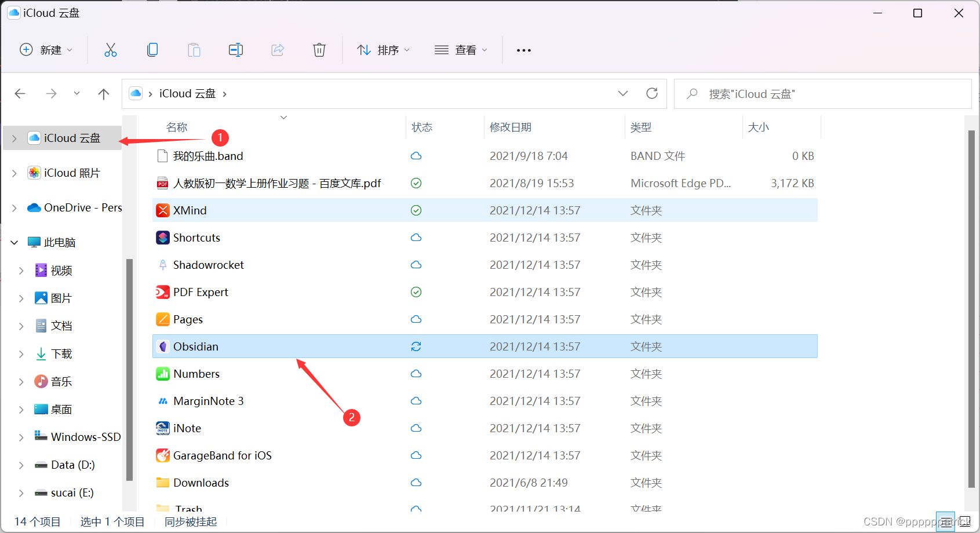Image resolution: width=980 pixels, height=533 pixels.
Task: Click the Microsoft Edge PD... type cell
Action: [680, 183]
